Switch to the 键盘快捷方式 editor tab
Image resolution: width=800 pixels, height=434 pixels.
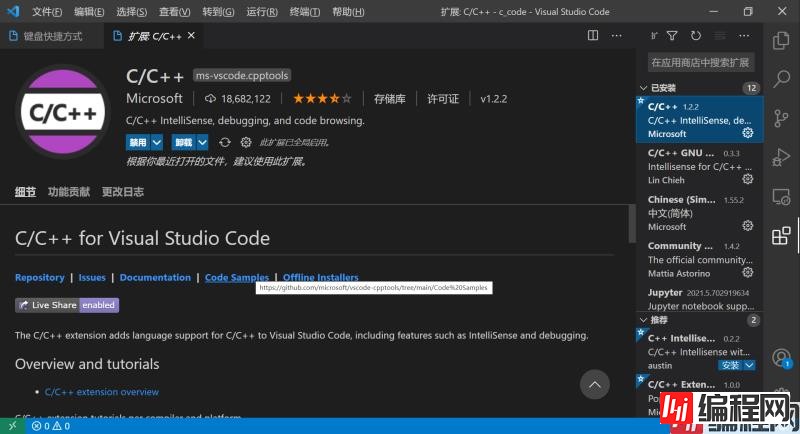[x=46, y=36]
